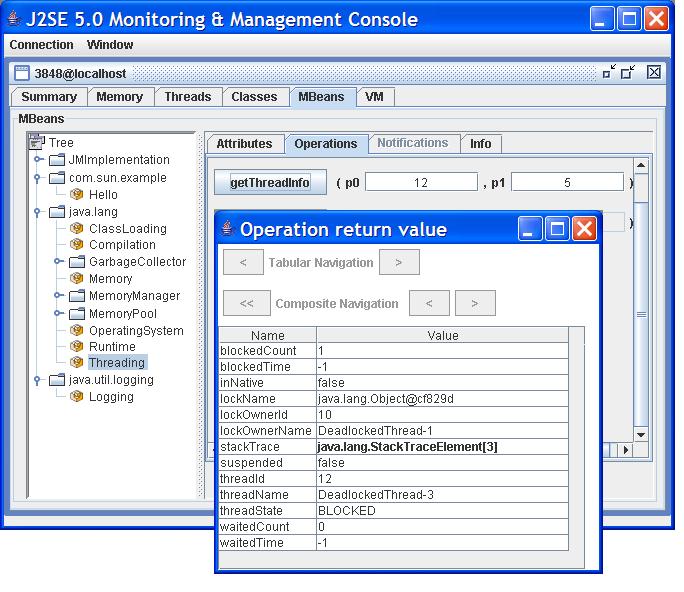Click the java.util.logging folder icon
684x592 pixels.
(57, 380)
